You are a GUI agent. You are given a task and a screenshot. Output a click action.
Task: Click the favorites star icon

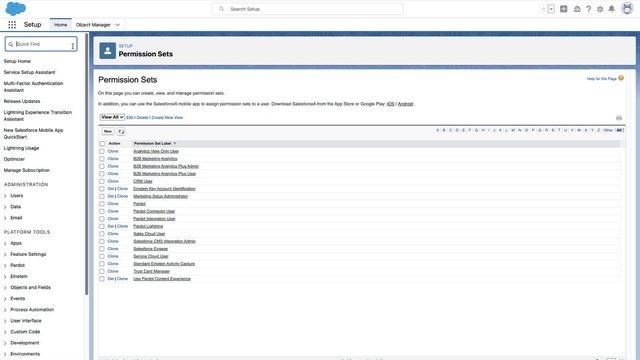[x=543, y=9]
